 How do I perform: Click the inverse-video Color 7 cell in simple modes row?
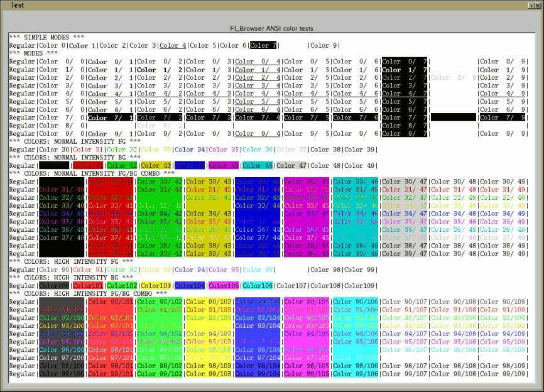click(262, 45)
